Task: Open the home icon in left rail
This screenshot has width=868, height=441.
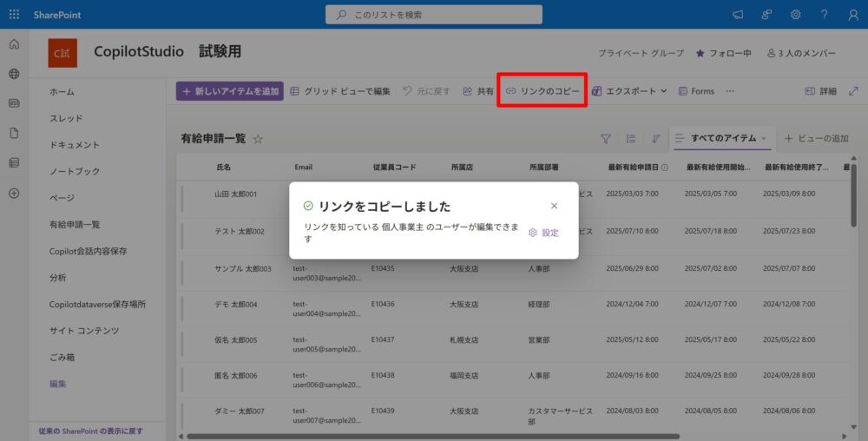Action: click(x=14, y=45)
